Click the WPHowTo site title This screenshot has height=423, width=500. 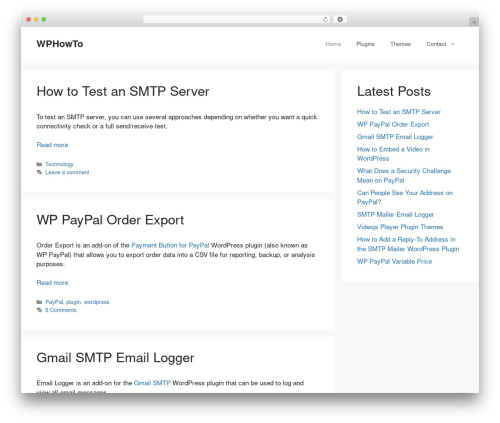[x=60, y=44]
